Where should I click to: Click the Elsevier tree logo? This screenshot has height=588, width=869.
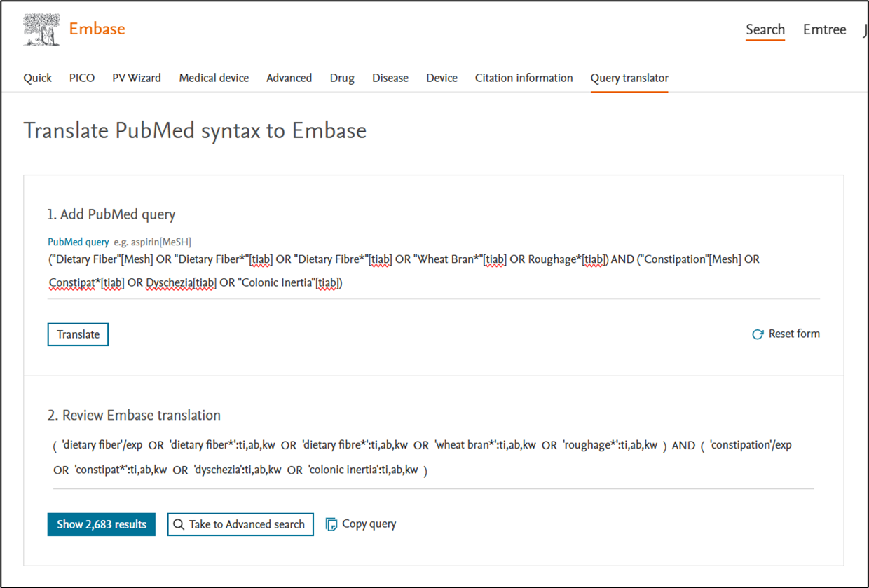(x=41, y=30)
